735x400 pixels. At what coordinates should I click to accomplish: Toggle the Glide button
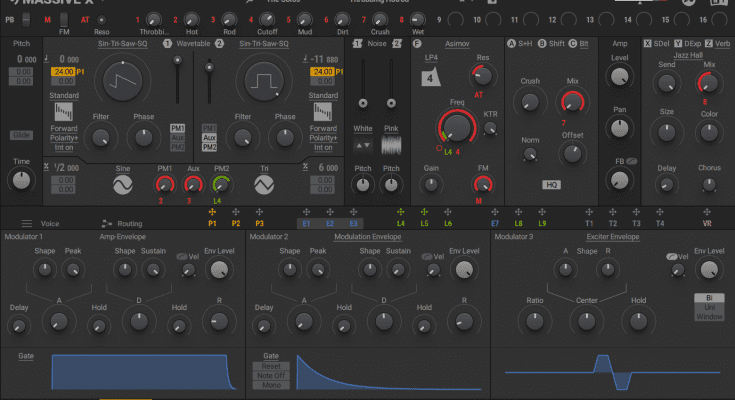click(21, 135)
